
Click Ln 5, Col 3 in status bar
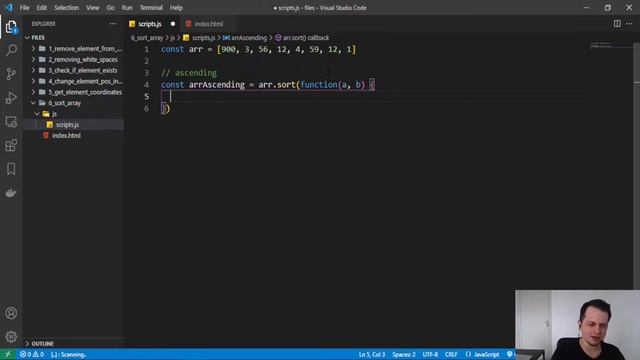(372, 354)
